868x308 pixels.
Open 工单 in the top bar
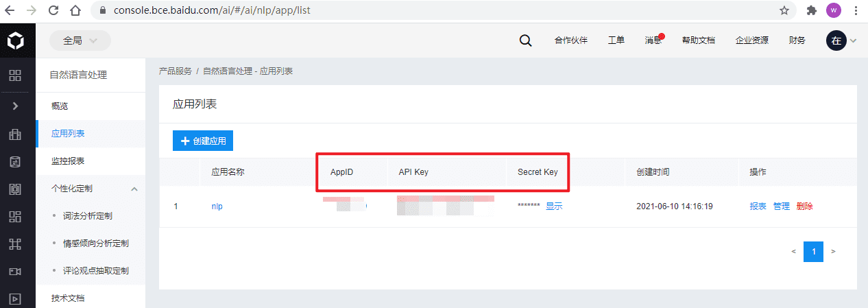[x=616, y=40]
